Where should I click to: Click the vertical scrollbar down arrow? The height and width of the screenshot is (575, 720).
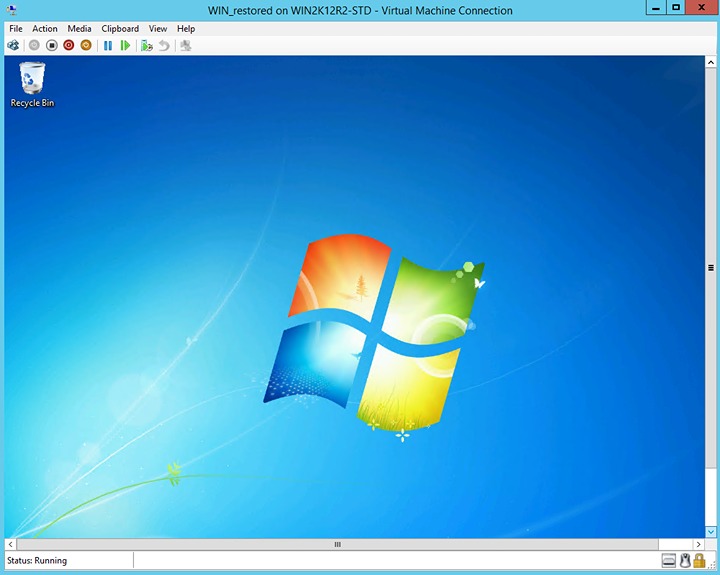(x=711, y=532)
